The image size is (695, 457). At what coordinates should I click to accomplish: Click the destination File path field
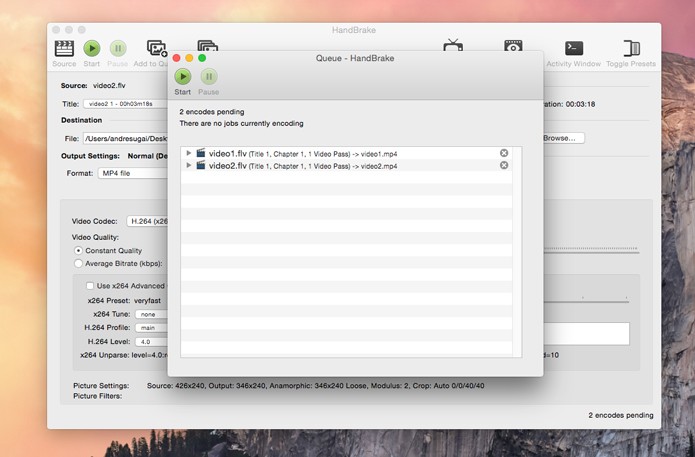[126, 139]
